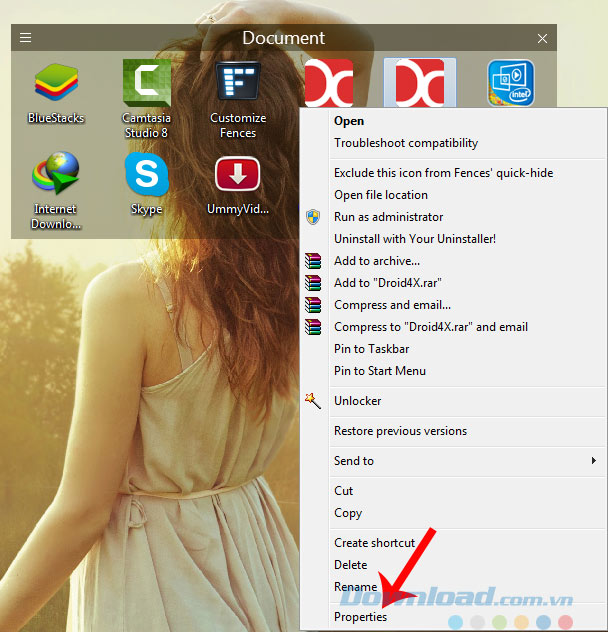Close the Document fence
608x632 pixels.
point(542,38)
